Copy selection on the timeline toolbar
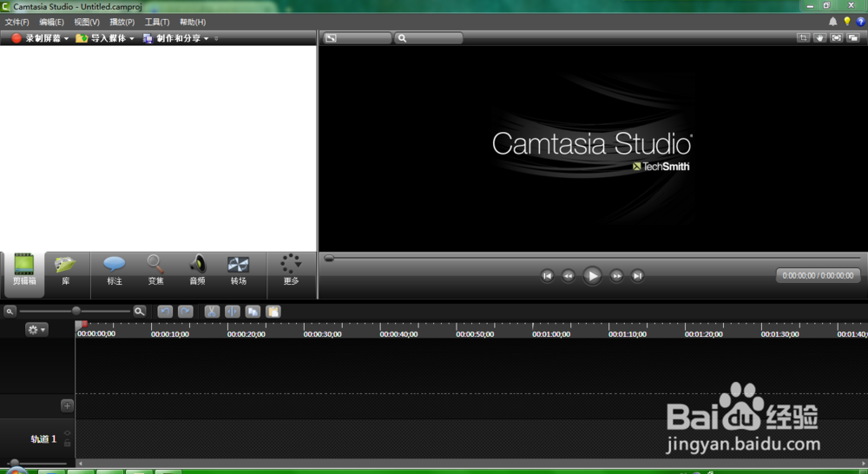This screenshot has height=474, width=868. pos(253,312)
